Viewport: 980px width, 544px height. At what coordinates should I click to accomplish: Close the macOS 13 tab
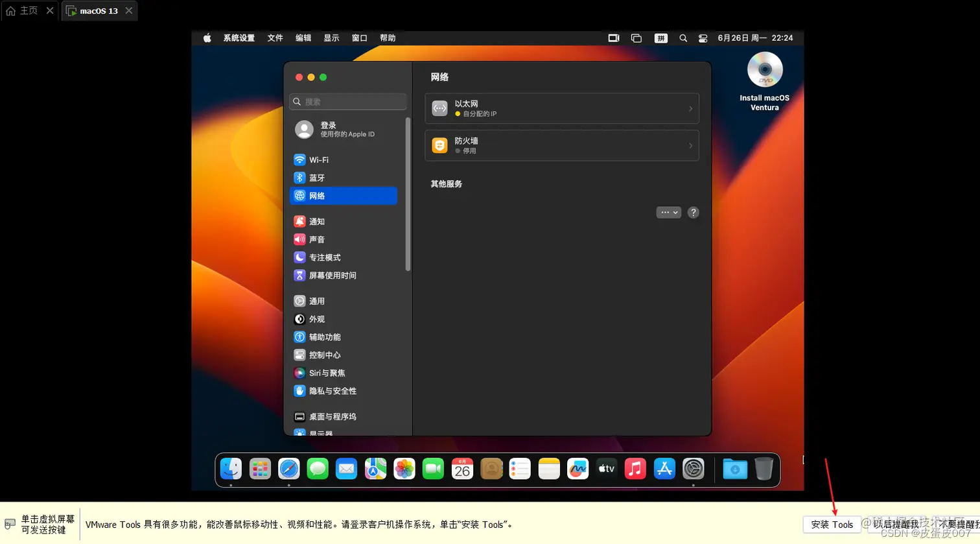click(x=129, y=11)
